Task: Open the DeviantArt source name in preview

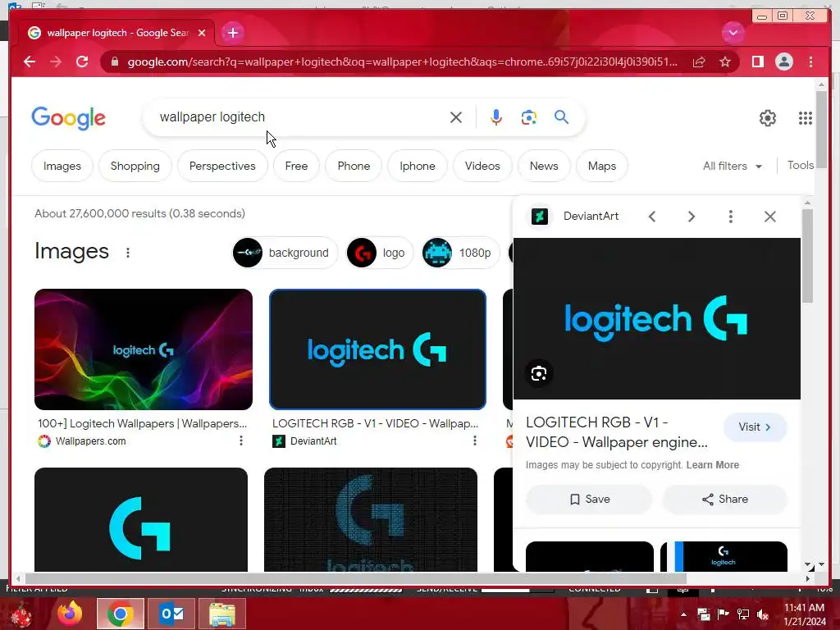Action: coord(591,216)
